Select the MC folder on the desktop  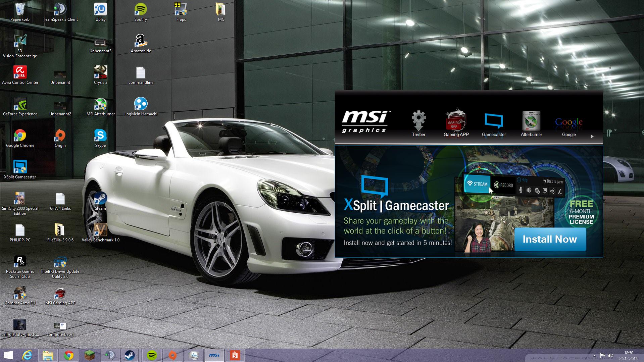click(x=221, y=12)
